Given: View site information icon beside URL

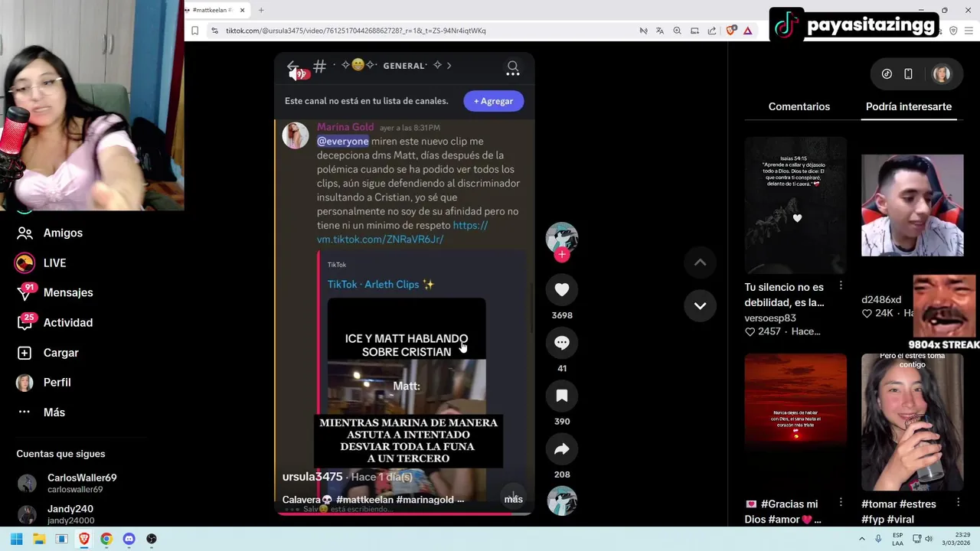Looking at the screenshot, I should tap(214, 31).
